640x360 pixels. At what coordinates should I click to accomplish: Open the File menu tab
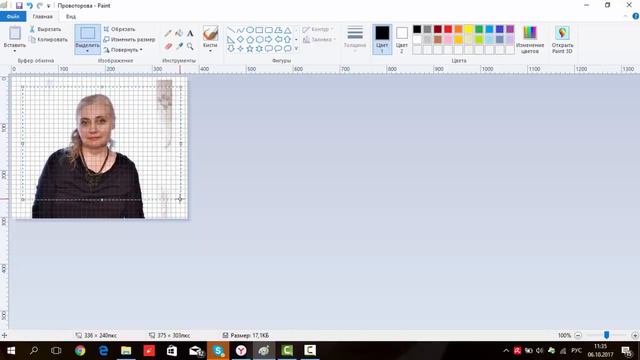pos(13,16)
